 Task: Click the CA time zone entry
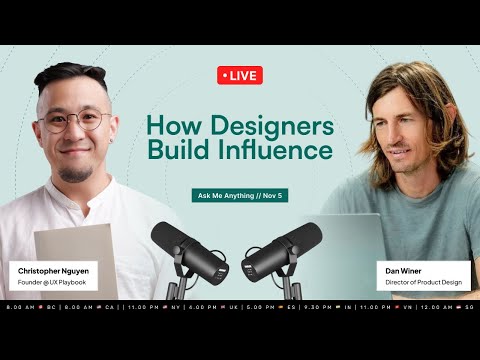(89, 307)
